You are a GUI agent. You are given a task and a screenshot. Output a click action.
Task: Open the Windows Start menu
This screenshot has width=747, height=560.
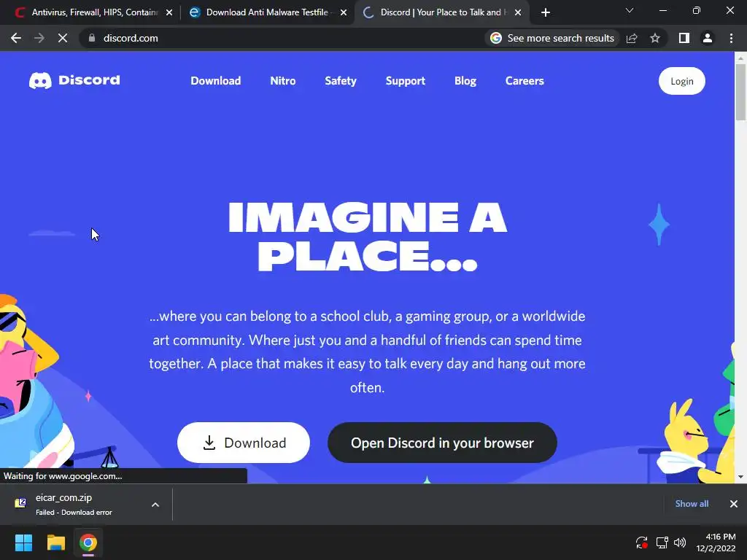click(23, 542)
